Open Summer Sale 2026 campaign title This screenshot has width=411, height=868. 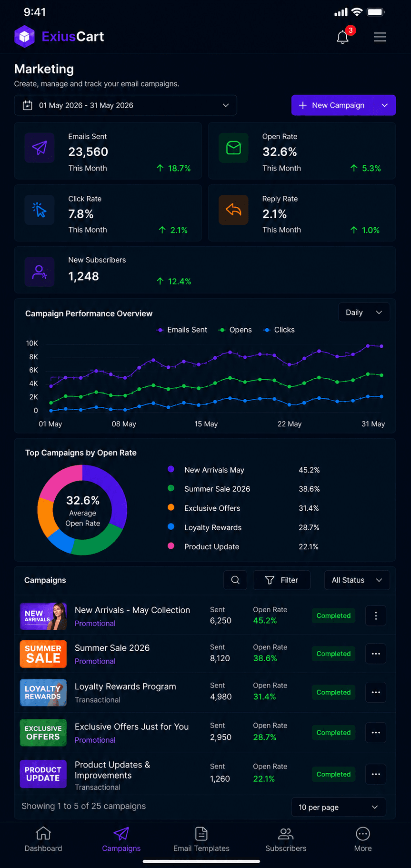pyautogui.click(x=112, y=648)
